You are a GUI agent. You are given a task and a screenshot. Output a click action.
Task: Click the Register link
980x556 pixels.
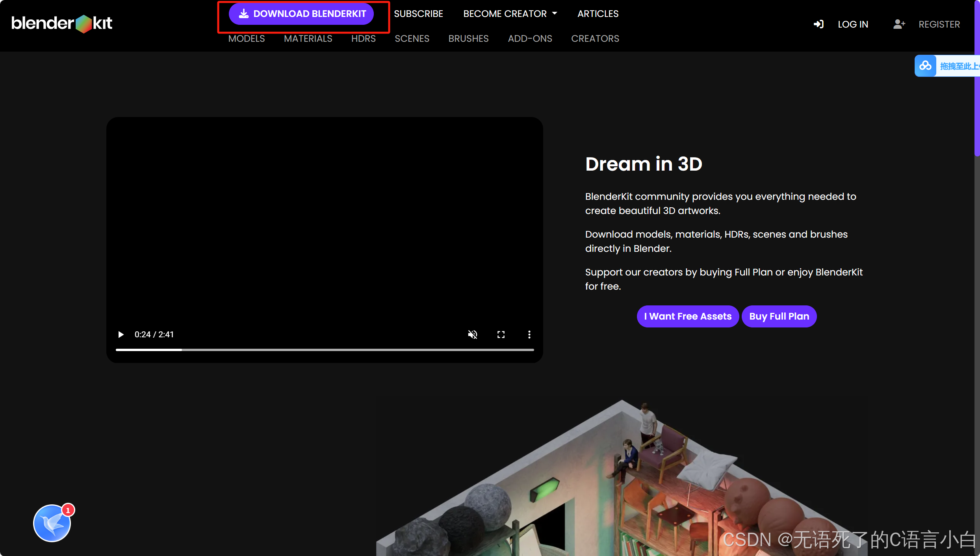pos(939,24)
